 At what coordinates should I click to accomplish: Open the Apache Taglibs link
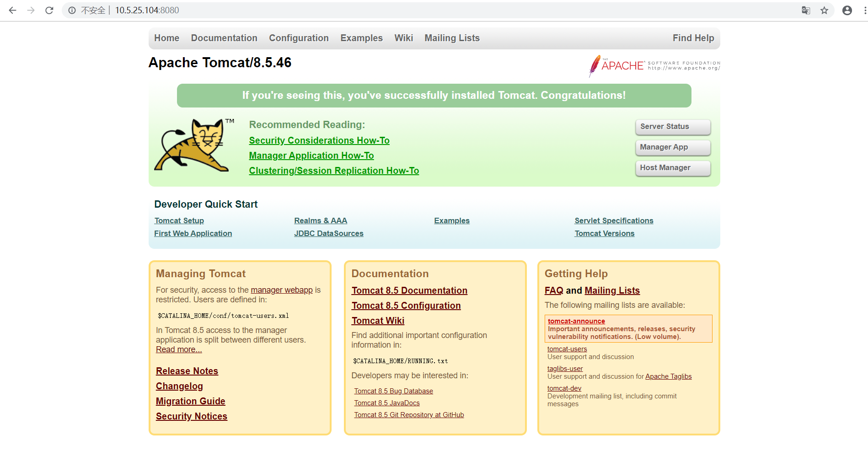[x=669, y=376]
